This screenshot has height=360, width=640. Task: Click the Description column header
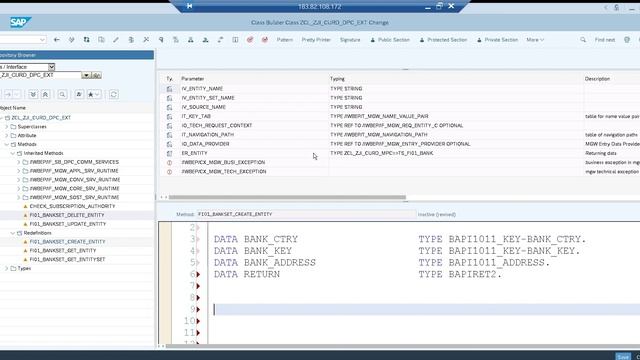click(x=597, y=79)
